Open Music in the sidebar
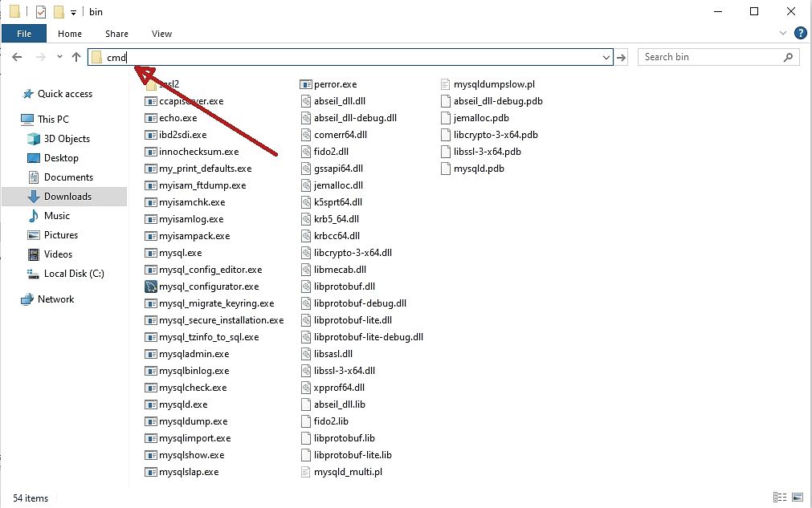Screen dimensions: 812x508 (48, 216)
